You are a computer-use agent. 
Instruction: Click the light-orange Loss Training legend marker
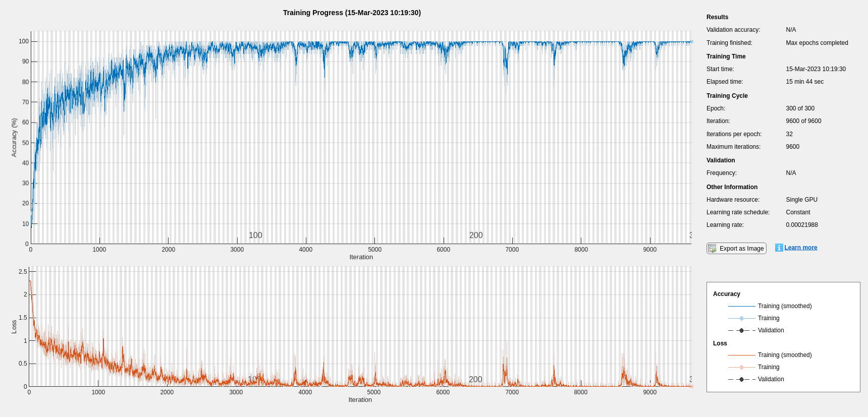[741, 367]
